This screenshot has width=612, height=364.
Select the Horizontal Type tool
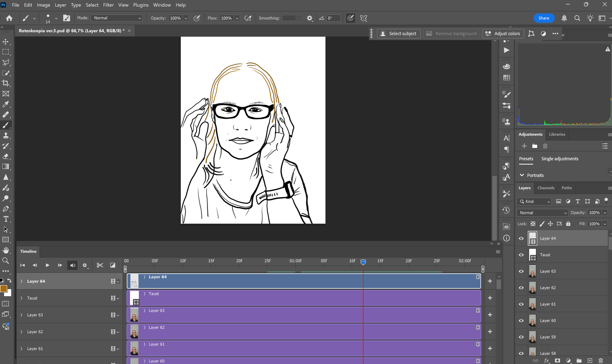pos(6,219)
